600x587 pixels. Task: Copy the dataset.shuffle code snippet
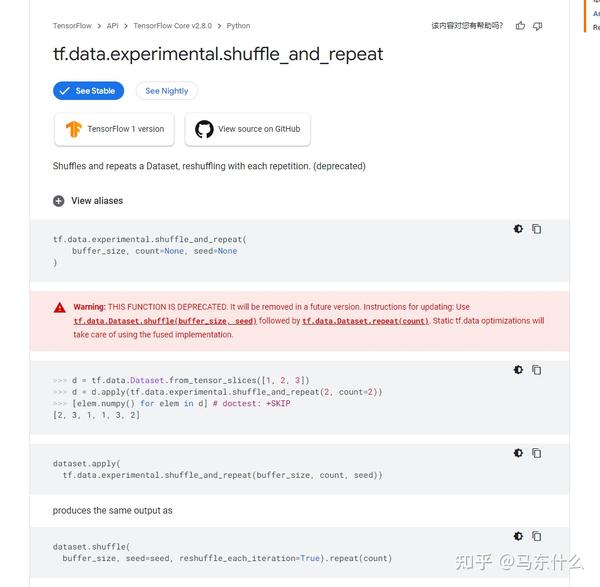(537, 536)
